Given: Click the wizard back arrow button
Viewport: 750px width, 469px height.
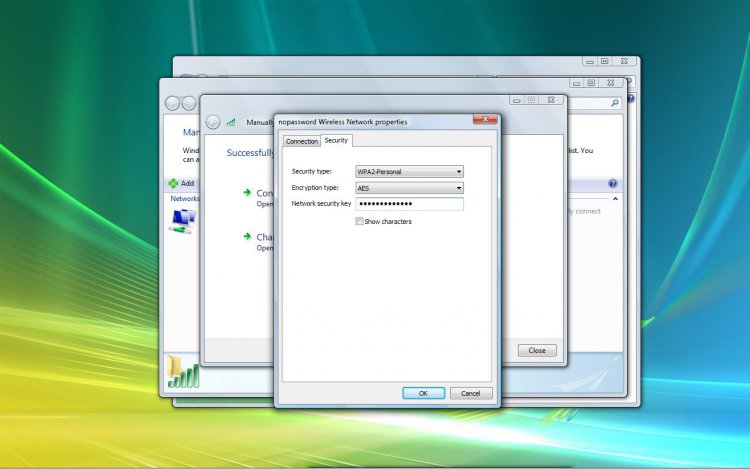Looking at the screenshot, I should (x=213, y=122).
